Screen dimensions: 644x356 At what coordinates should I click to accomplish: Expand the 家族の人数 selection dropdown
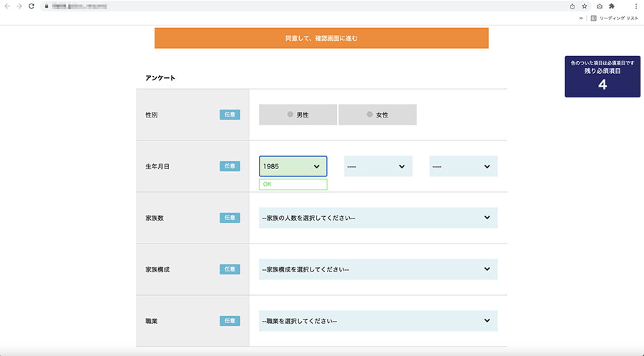point(378,218)
